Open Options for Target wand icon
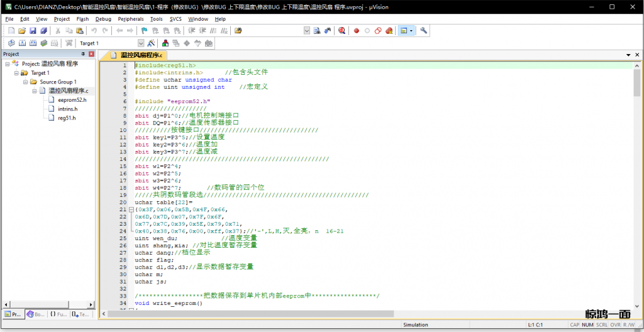The height and width of the screenshot is (332, 644). pos(151,43)
